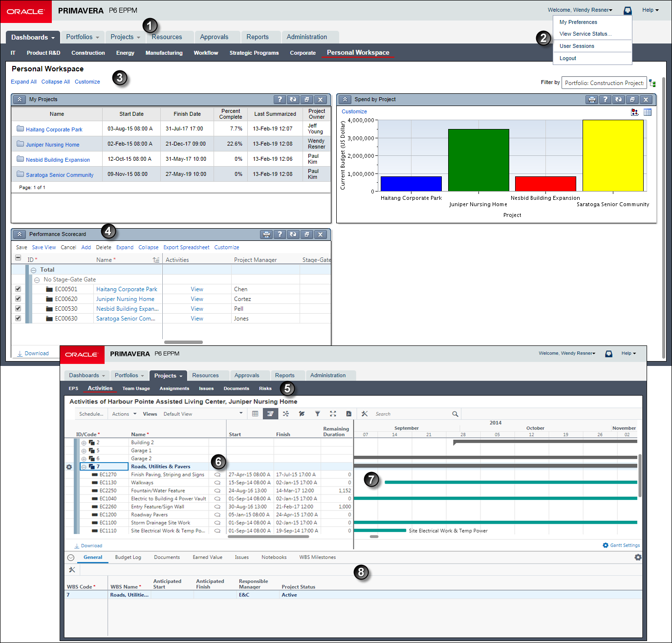Open Portfolios tab in top navigation
The height and width of the screenshot is (643, 672).
coord(83,37)
